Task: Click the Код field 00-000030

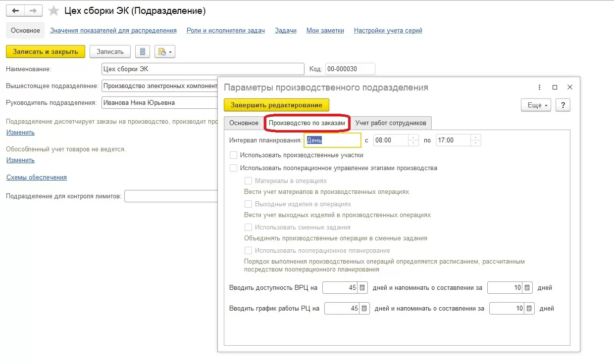Action: pyautogui.click(x=350, y=69)
